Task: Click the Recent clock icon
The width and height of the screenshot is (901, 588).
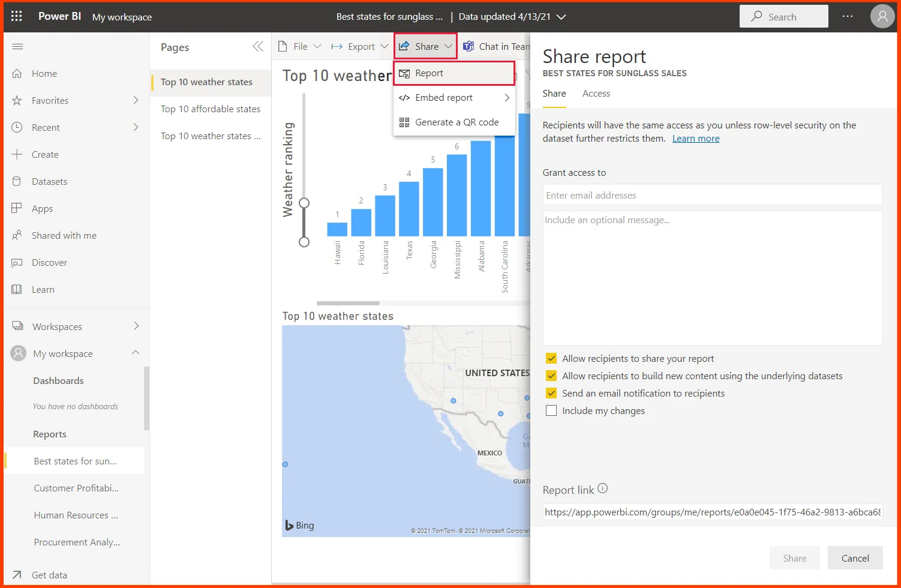Action: [17, 127]
